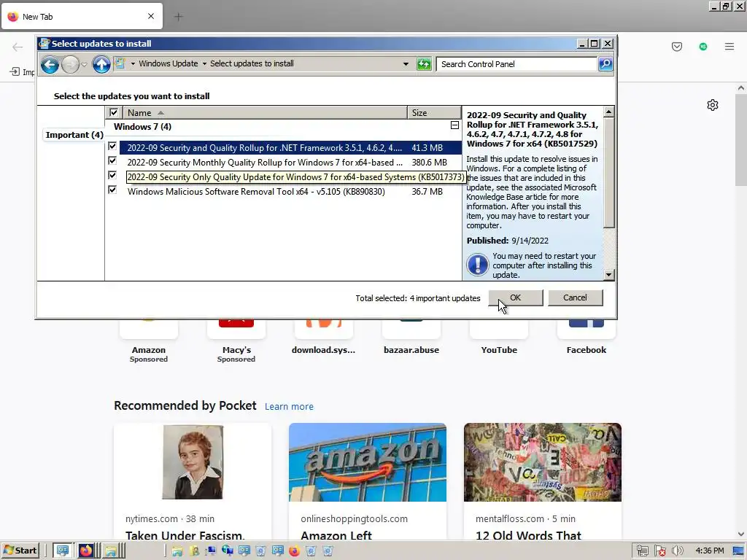Click the Back arrow in the updates dialog
The width and height of the screenshot is (747, 560).
pos(50,64)
